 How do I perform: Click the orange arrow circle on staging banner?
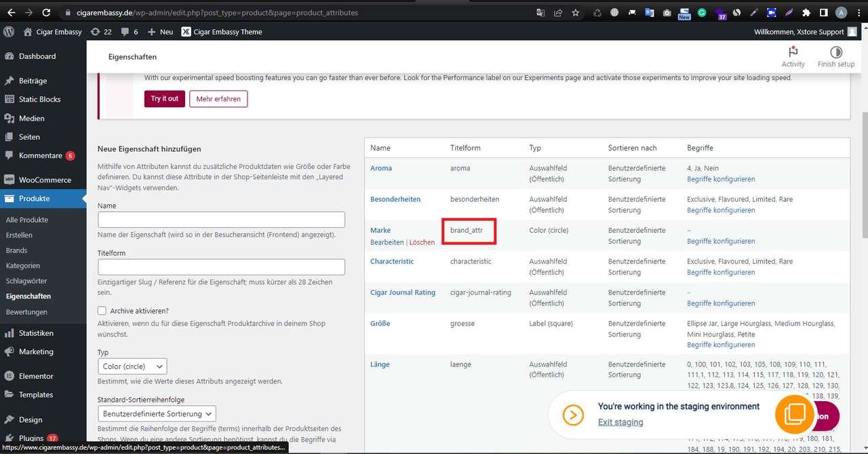[573, 415]
